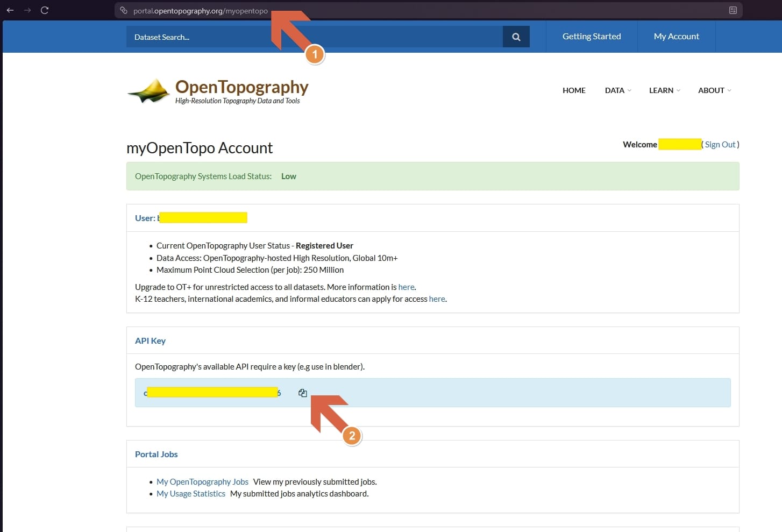Click the 'OpenTopography Systems Load Status:' label
The image size is (782, 532).
(x=203, y=176)
